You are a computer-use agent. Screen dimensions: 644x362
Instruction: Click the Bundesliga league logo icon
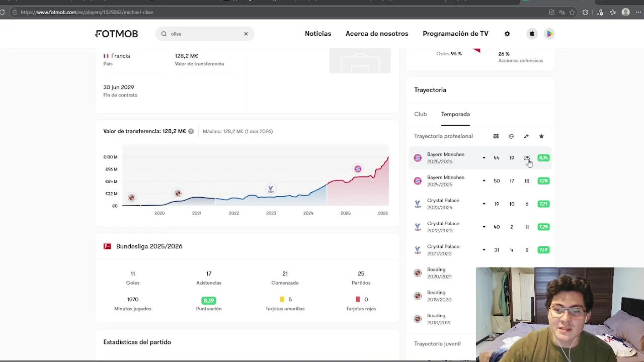tap(107, 246)
